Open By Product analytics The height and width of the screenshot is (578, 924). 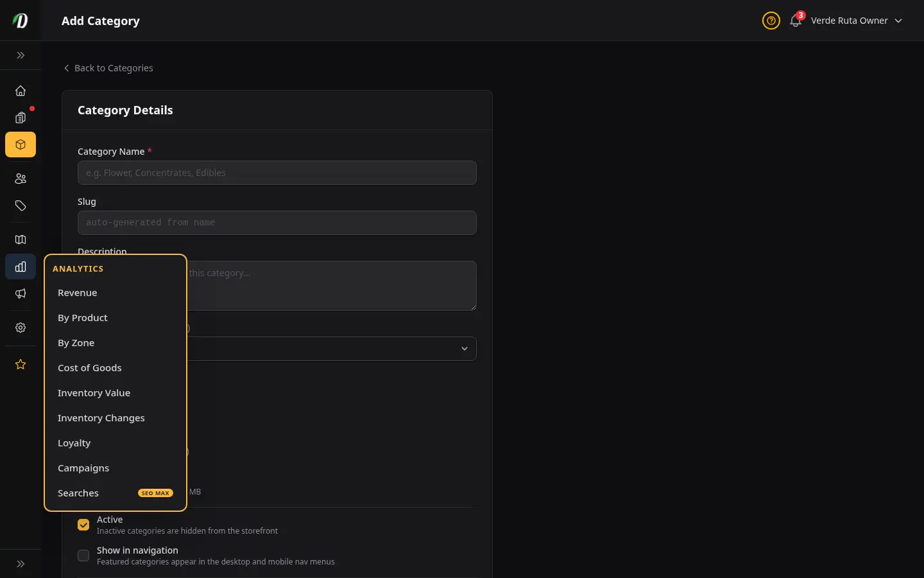[116, 318]
